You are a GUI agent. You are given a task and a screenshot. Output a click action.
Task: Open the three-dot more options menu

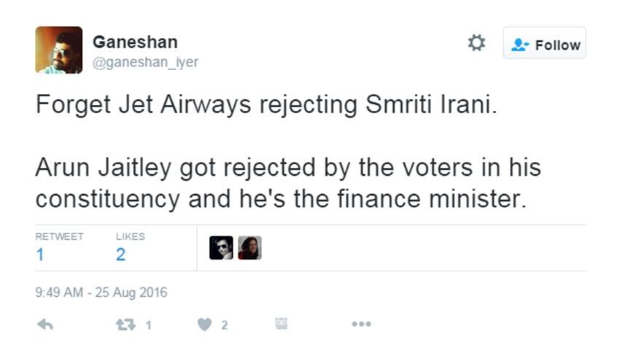[x=361, y=325]
